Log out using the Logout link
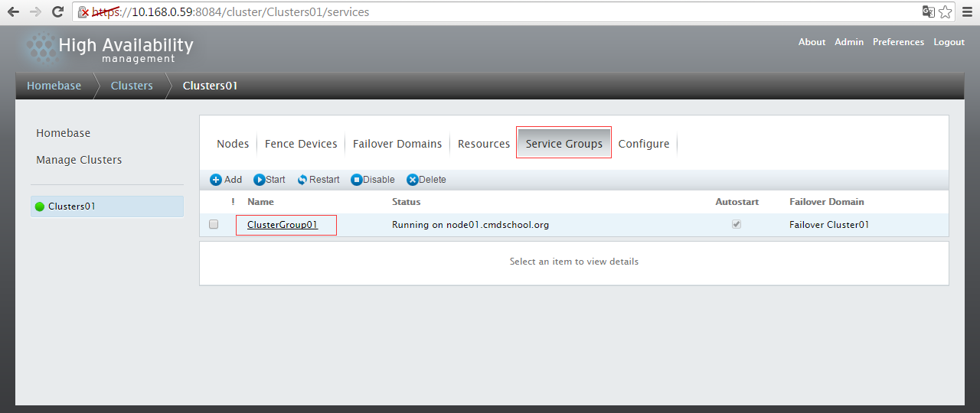This screenshot has height=413, width=980. 949,42
